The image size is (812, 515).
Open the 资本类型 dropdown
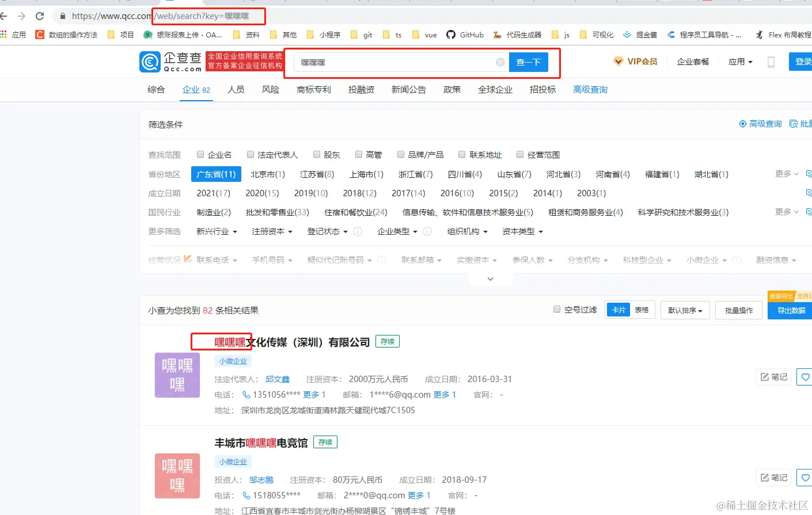pyautogui.click(x=523, y=231)
